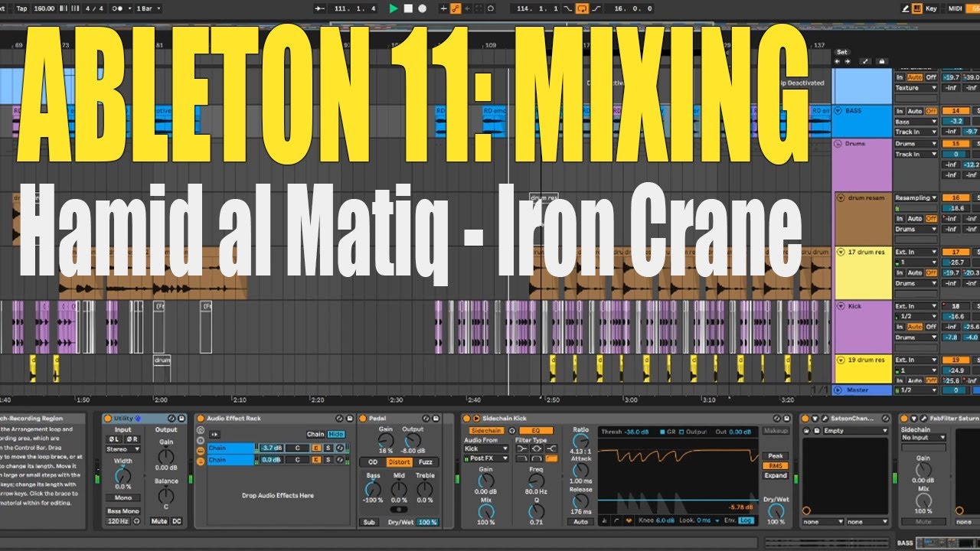Start playback with the green Play button
The width and height of the screenshot is (980, 551).
(394, 8)
